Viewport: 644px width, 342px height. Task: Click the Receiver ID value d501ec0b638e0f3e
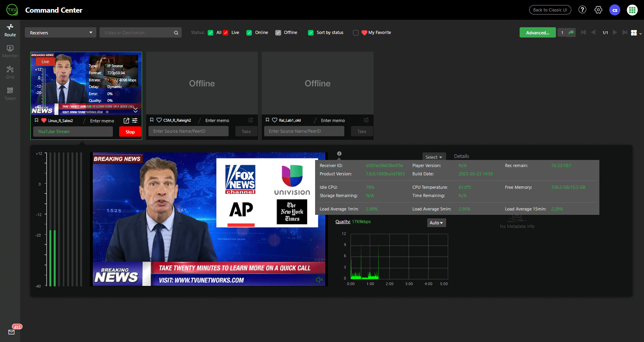[384, 165]
